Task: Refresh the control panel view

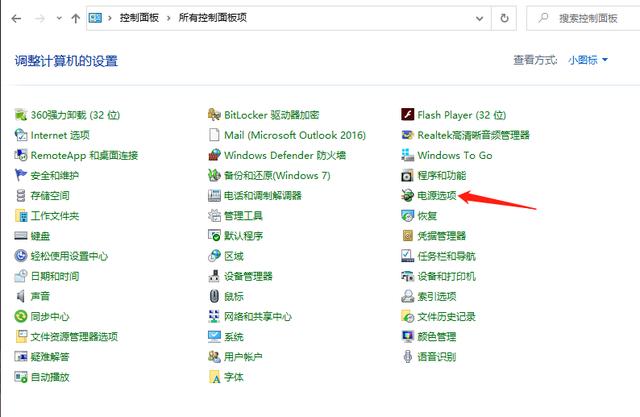Action: click(x=504, y=18)
